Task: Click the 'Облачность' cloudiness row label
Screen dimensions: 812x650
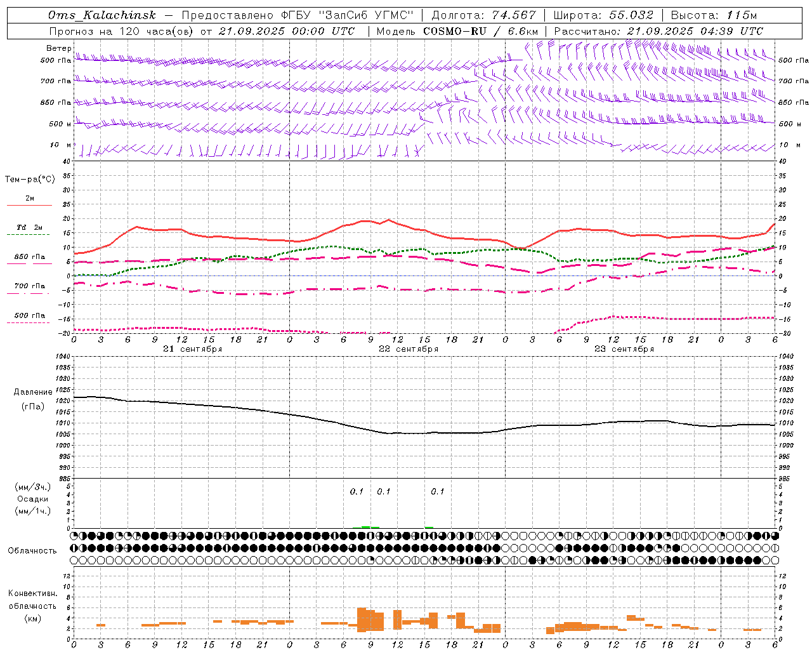Action: pos(32,550)
